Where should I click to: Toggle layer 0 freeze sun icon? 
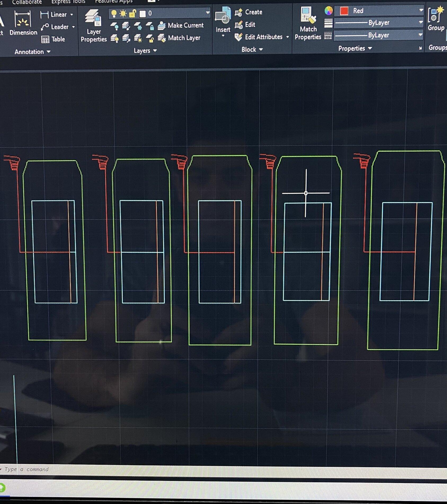[123, 13]
